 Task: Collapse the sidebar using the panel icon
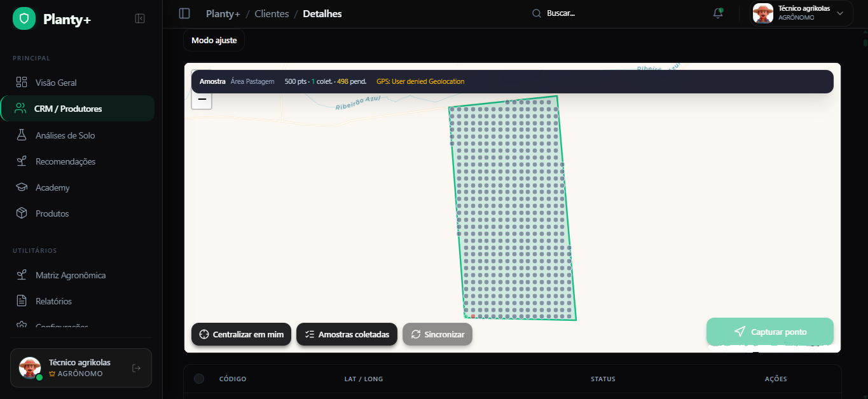(x=140, y=19)
